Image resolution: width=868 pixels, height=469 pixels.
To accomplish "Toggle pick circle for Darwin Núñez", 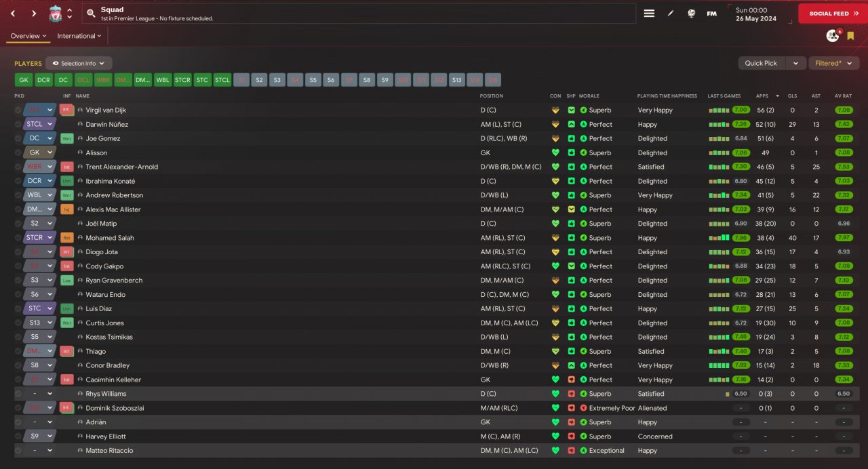I will pos(18,124).
